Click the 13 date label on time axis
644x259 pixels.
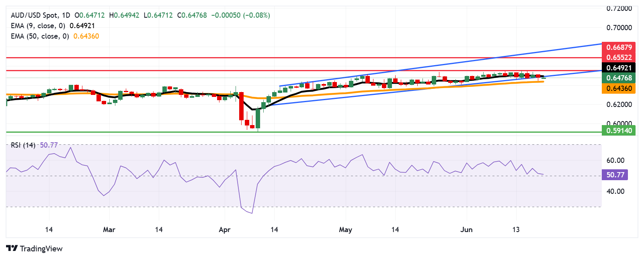(x=516, y=230)
